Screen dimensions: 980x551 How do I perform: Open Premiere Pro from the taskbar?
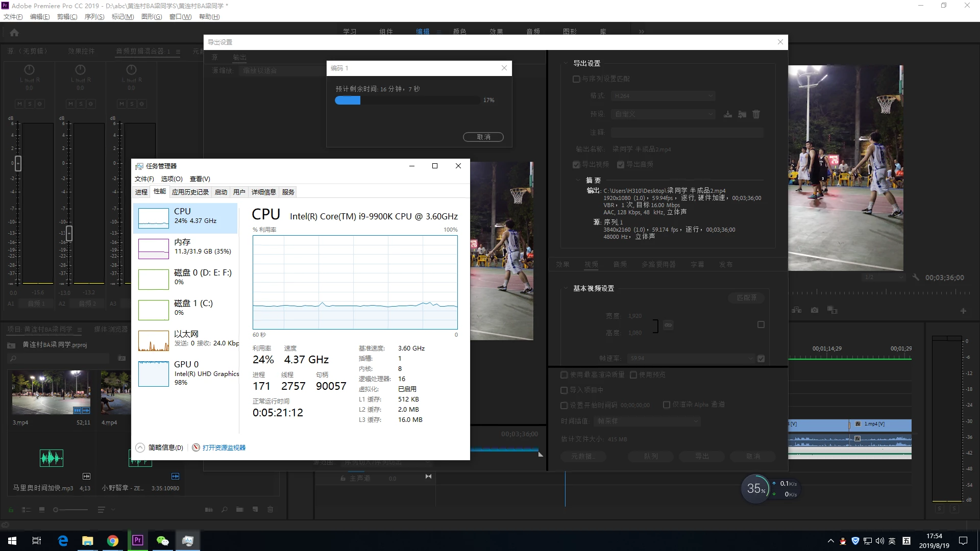coord(137,540)
